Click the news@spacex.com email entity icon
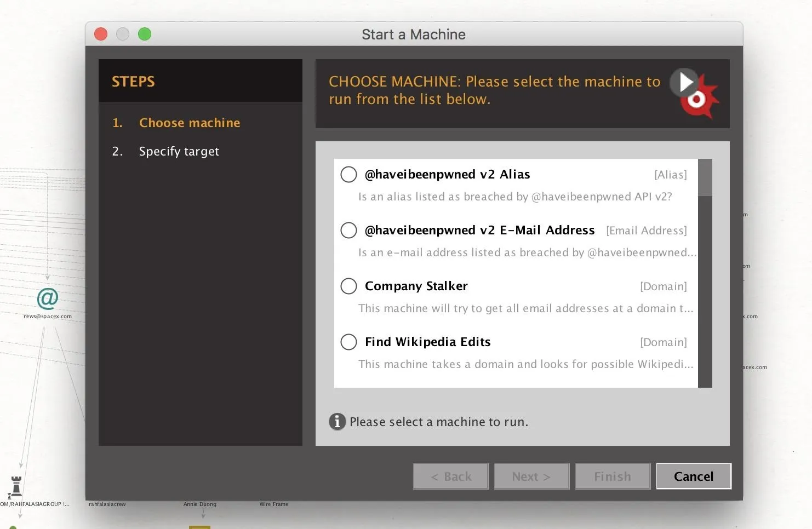This screenshot has height=529, width=812. pos(48,298)
